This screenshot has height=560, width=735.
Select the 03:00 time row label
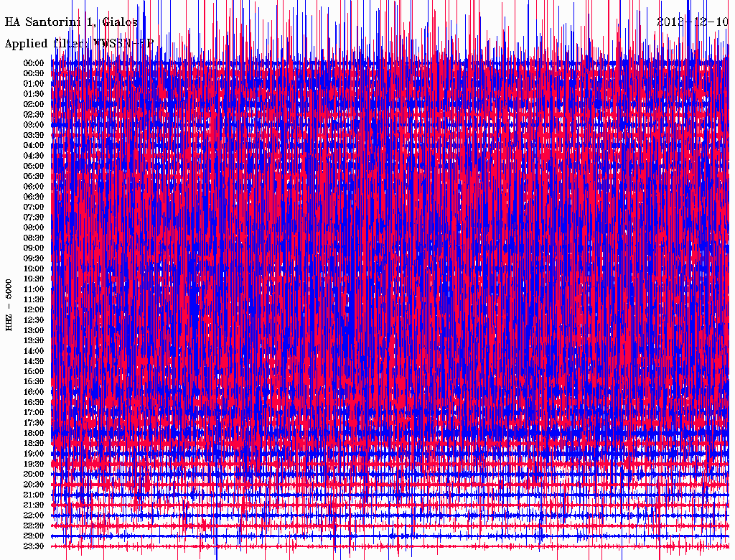click(34, 125)
